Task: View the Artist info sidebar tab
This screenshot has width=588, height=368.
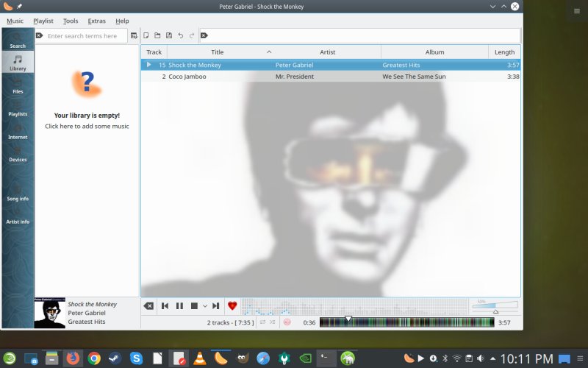Action: 18,216
